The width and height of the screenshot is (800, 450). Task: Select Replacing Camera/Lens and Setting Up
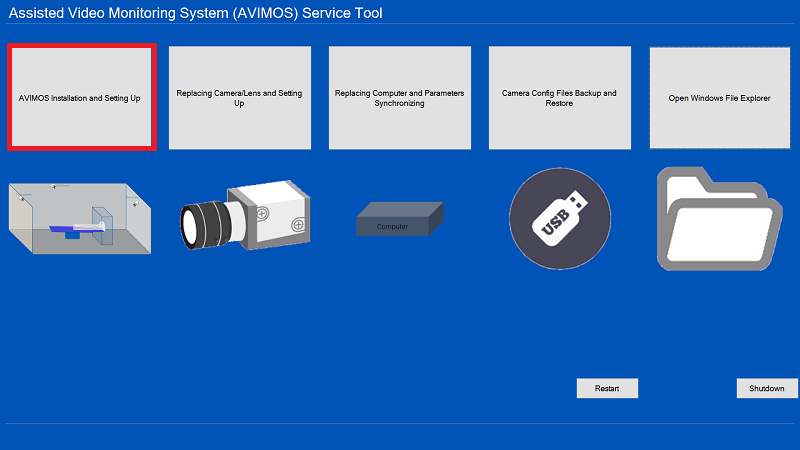coord(239,98)
